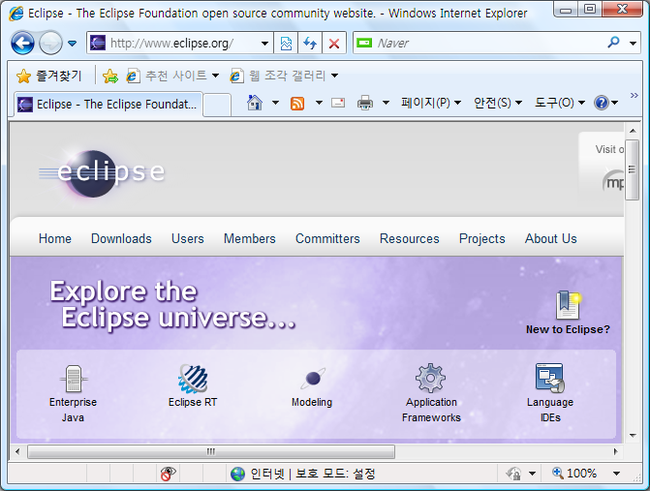
Task: Click the Modeling planet icon
Action: [x=313, y=378]
